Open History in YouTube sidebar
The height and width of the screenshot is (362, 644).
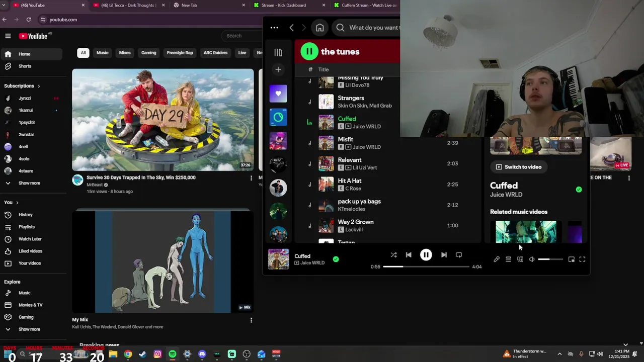coord(31,215)
